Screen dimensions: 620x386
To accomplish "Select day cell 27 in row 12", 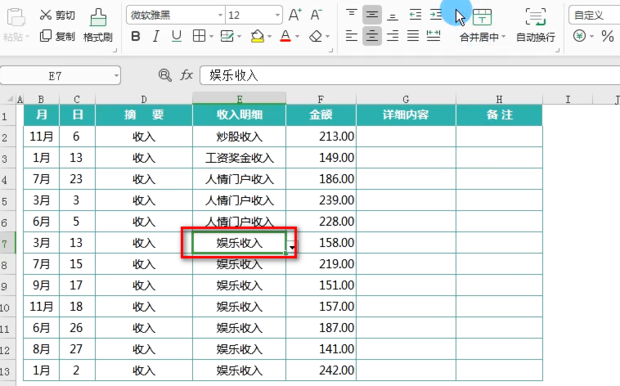I will (77, 349).
